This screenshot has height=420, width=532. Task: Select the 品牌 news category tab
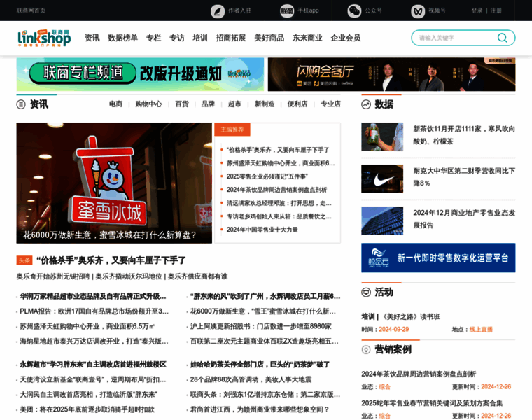pos(208,104)
